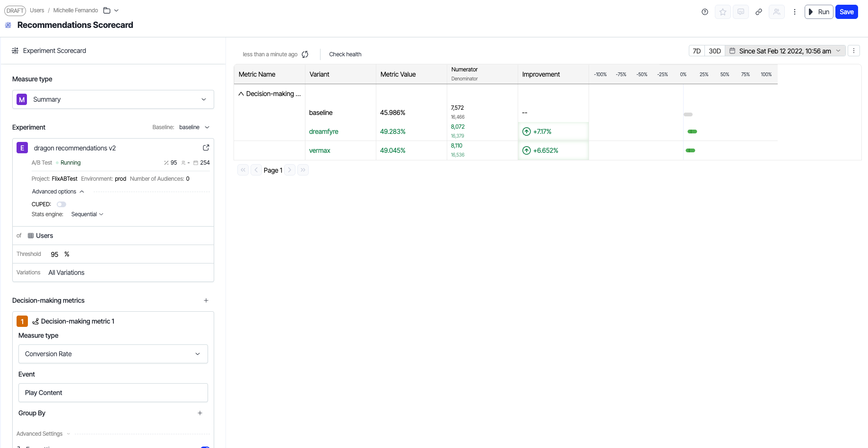Toggle the CUPED switch
Image resolution: width=868 pixels, height=448 pixels.
point(61,204)
